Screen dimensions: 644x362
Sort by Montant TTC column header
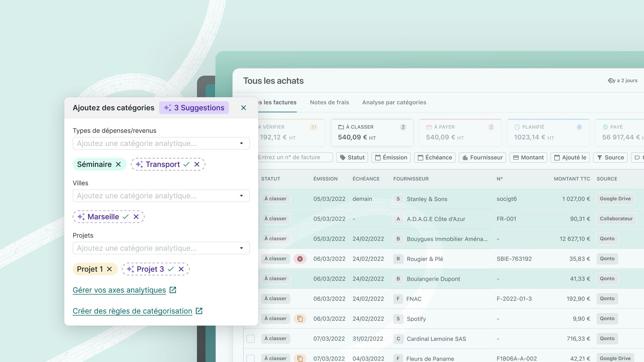[x=572, y=179]
